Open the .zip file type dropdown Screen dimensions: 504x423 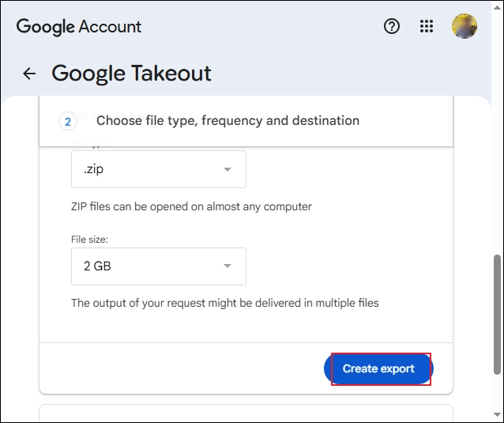tap(159, 169)
